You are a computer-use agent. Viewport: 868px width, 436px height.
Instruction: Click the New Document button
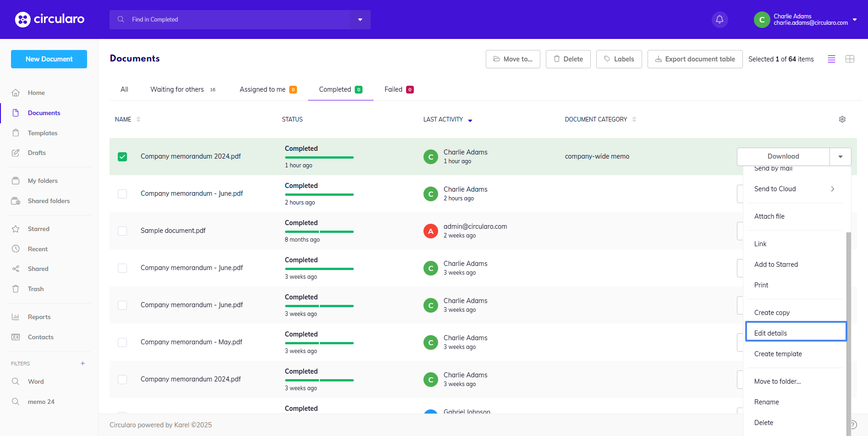coord(49,59)
